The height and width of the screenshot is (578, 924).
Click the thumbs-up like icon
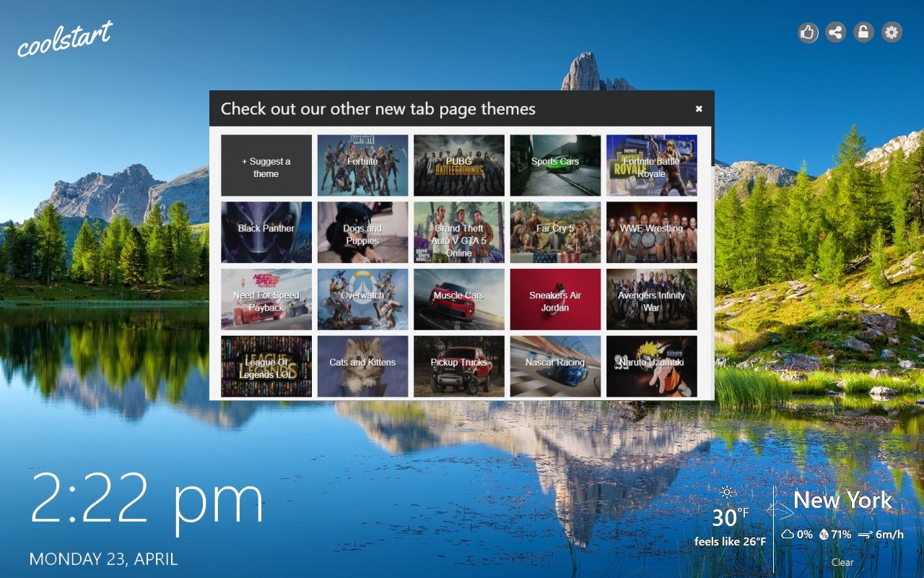click(x=808, y=32)
